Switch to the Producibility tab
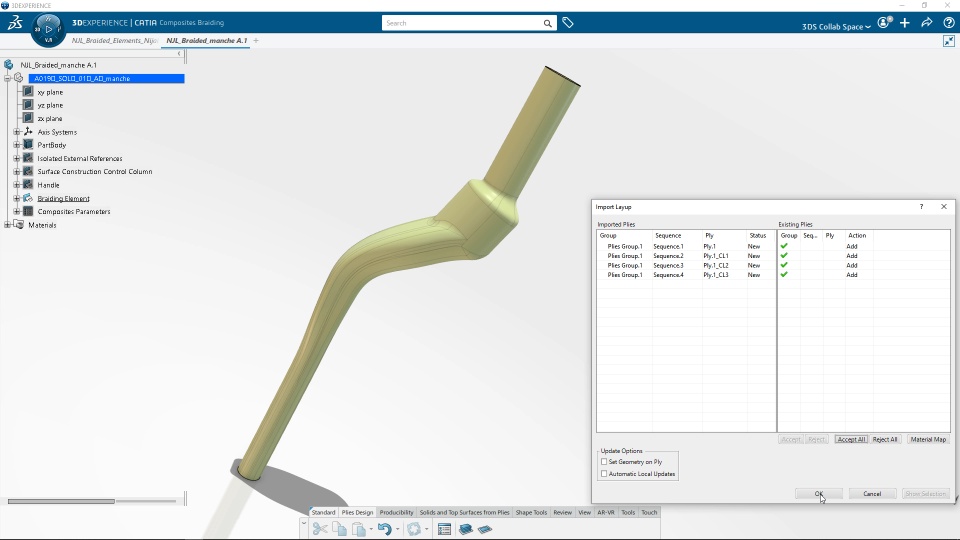960x540 pixels. [396, 512]
